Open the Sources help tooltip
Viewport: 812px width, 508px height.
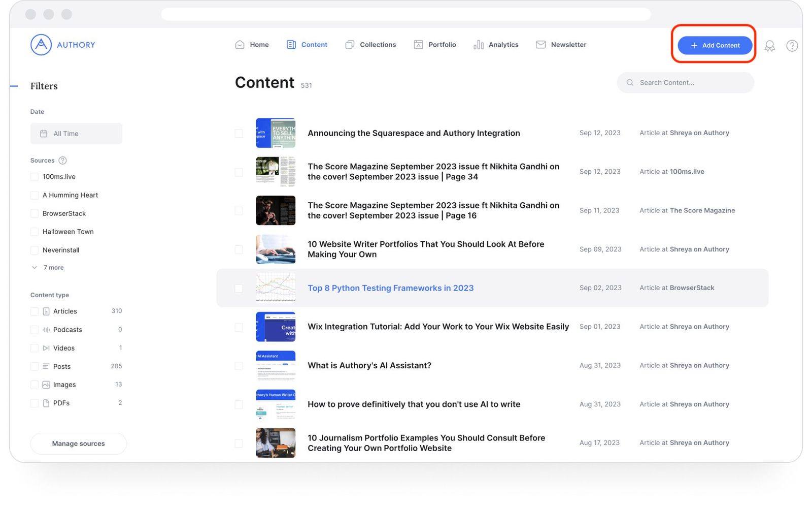tap(62, 161)
